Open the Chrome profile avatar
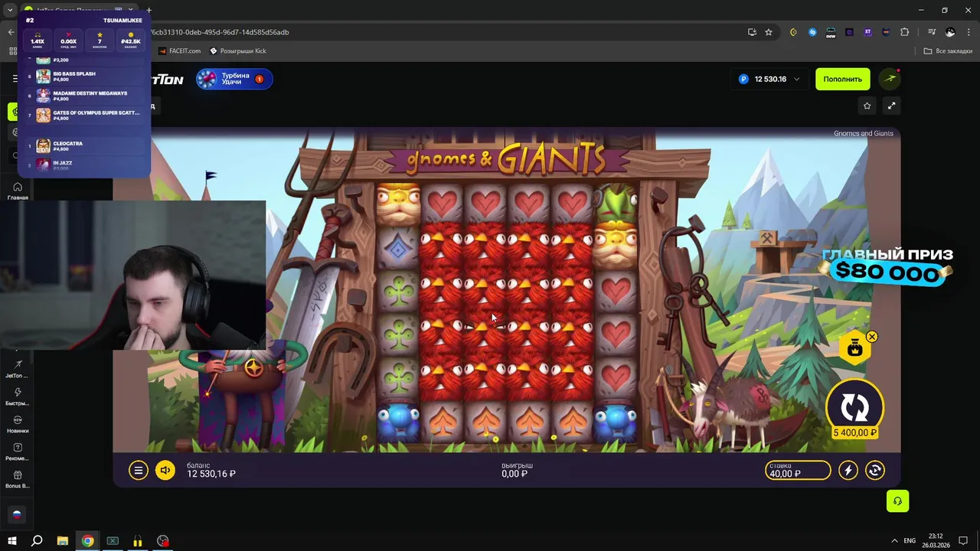This screenshot has width=980, height=551. coord(950,32)
